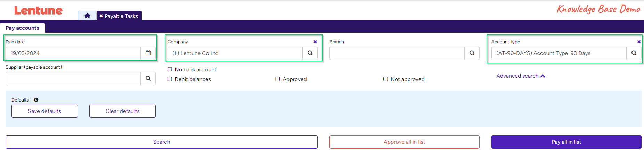Click the Account type search magnifier icon
This screenshot has height=150, width=644.
(634, 53)
